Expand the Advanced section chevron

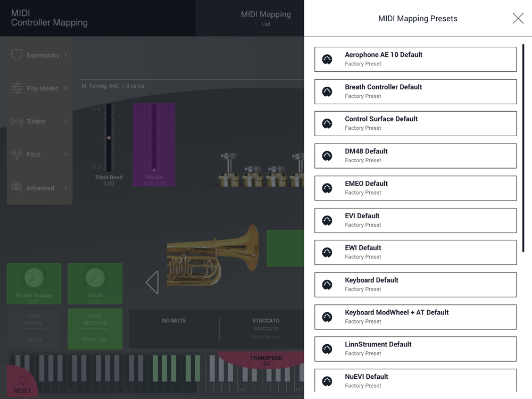click(x=65, y=188)
